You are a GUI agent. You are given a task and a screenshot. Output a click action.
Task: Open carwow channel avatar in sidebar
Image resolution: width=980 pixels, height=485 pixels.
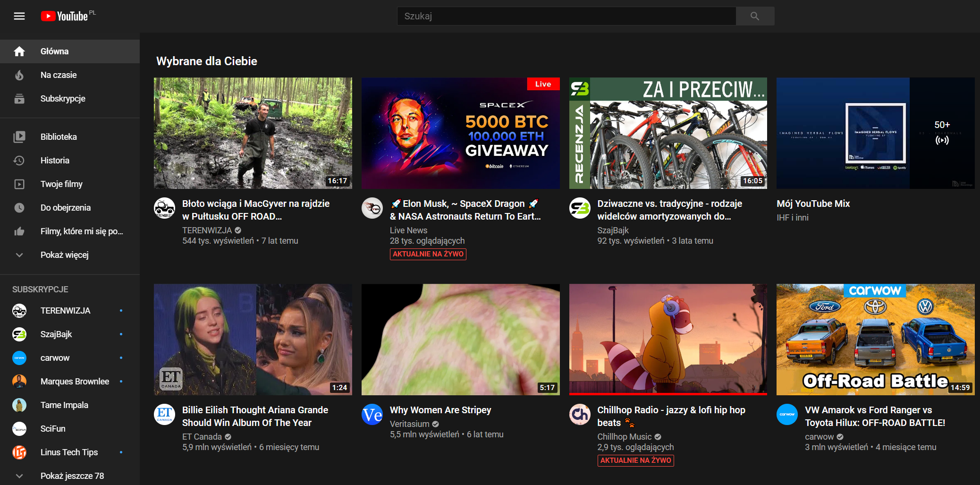click(x=19, y=358)
